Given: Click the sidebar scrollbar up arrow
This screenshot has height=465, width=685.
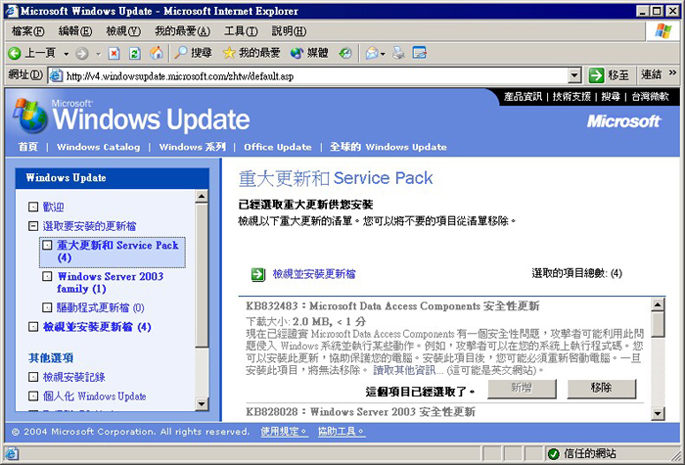Looking at the screenshot, I should 201,197.
